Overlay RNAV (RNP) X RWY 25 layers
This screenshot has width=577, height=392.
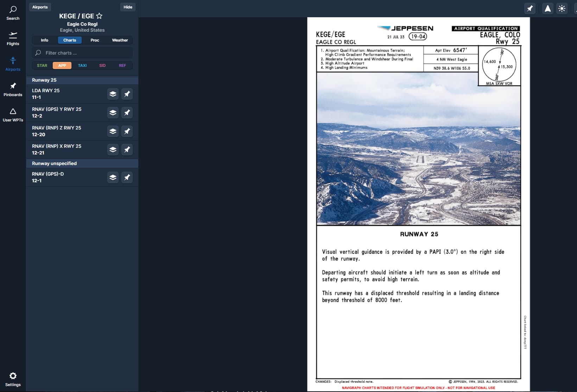click(113, 150)
